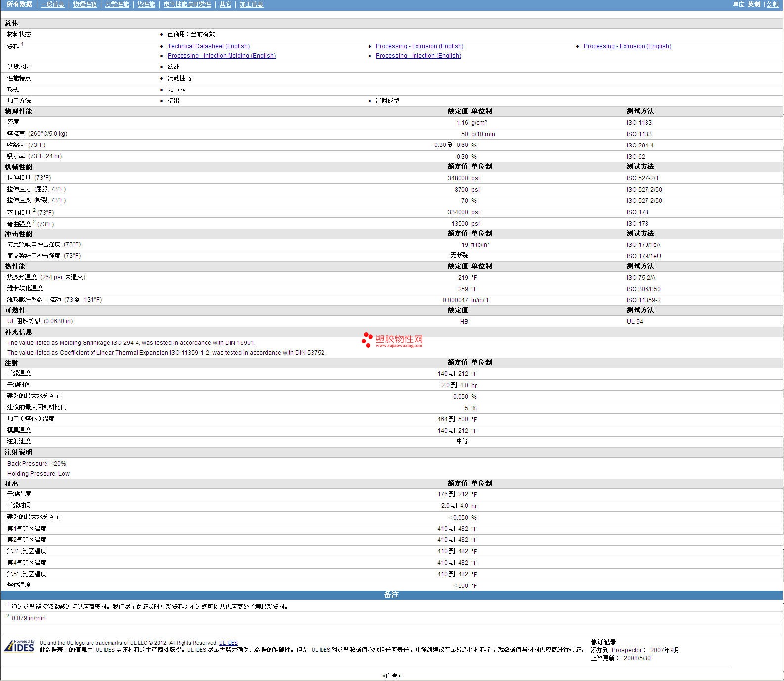Click the Holding Pressure: Low note
This screenshot has height=681, width=784.
(39, 474)
